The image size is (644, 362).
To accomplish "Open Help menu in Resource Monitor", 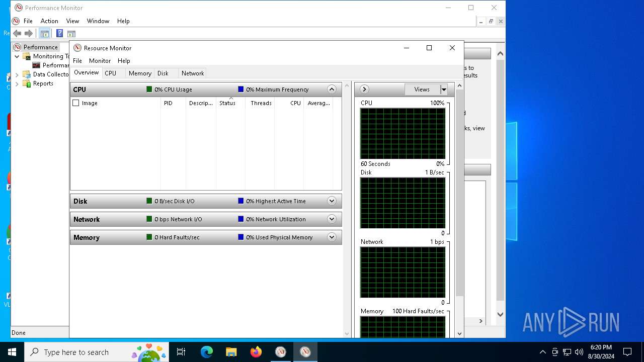I will [x=124, y=61].
